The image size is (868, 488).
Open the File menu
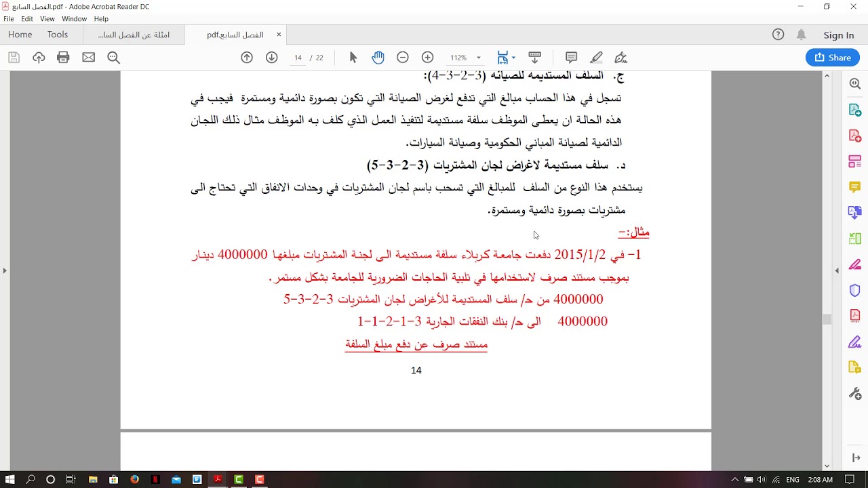point(9,19)
